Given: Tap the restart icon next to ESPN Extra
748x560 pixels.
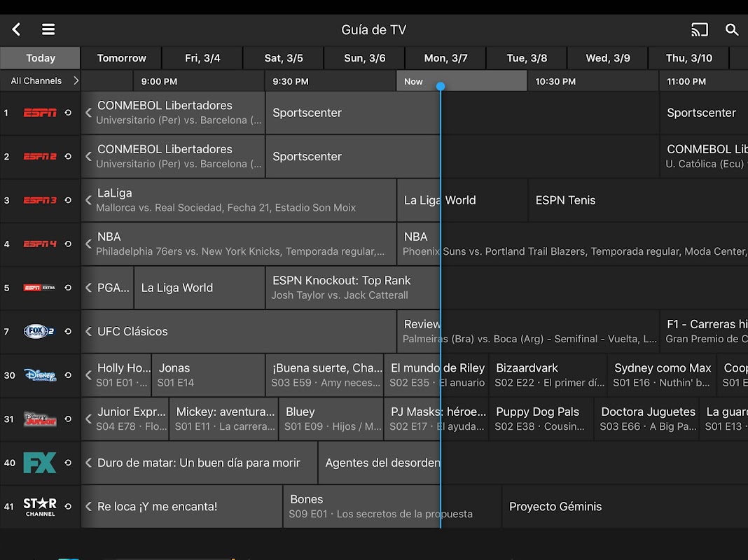Looking at the screenshot, I should pyautogui.click(x=68, y=288).
